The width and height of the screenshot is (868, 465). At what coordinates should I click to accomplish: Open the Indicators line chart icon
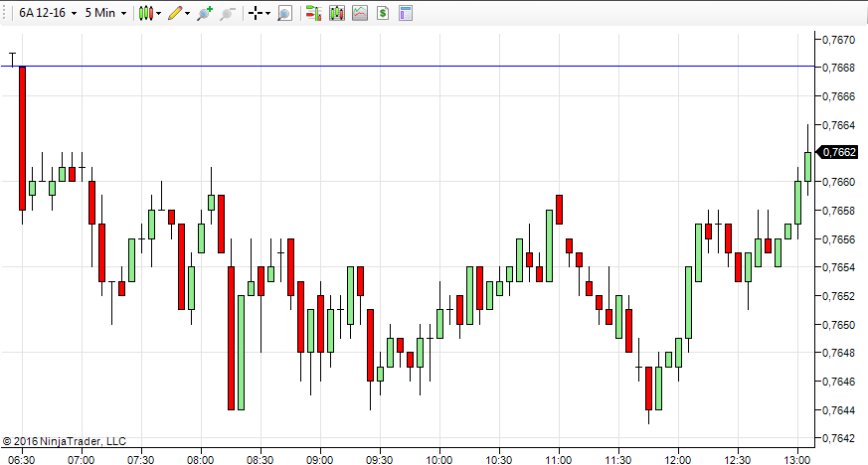(x=360, y=13)
